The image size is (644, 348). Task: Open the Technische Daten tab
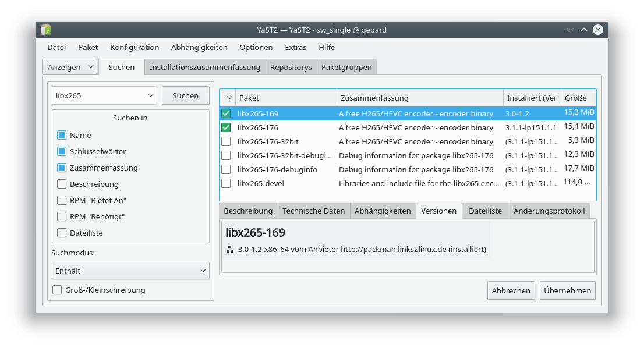(313, 211)
